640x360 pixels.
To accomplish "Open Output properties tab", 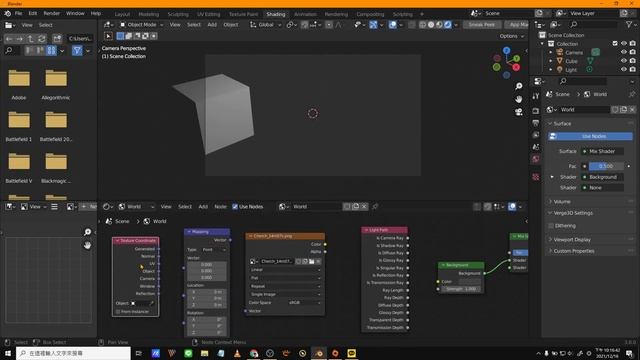I will tap(536, 123).
